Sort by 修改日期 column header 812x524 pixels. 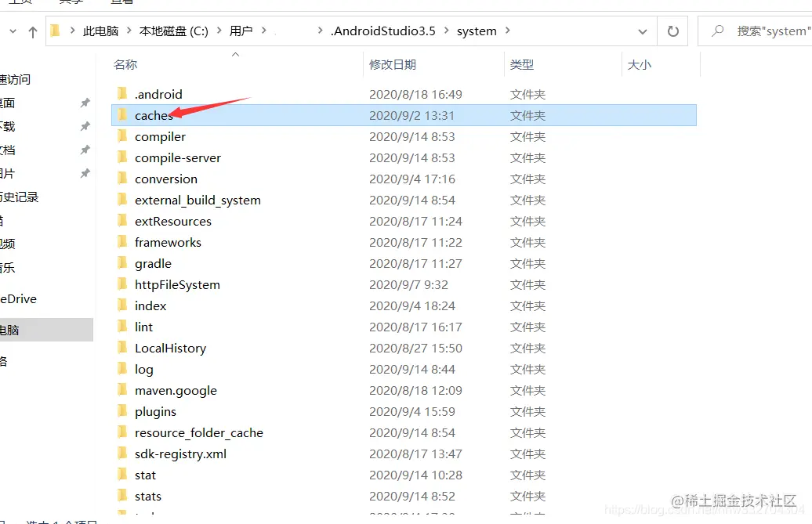[x=393, y=65]
